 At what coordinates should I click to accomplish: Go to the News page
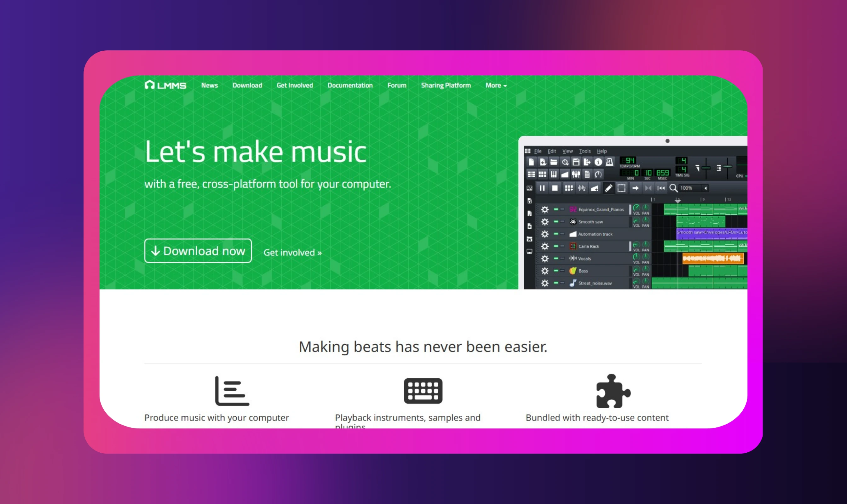point(209,85)
